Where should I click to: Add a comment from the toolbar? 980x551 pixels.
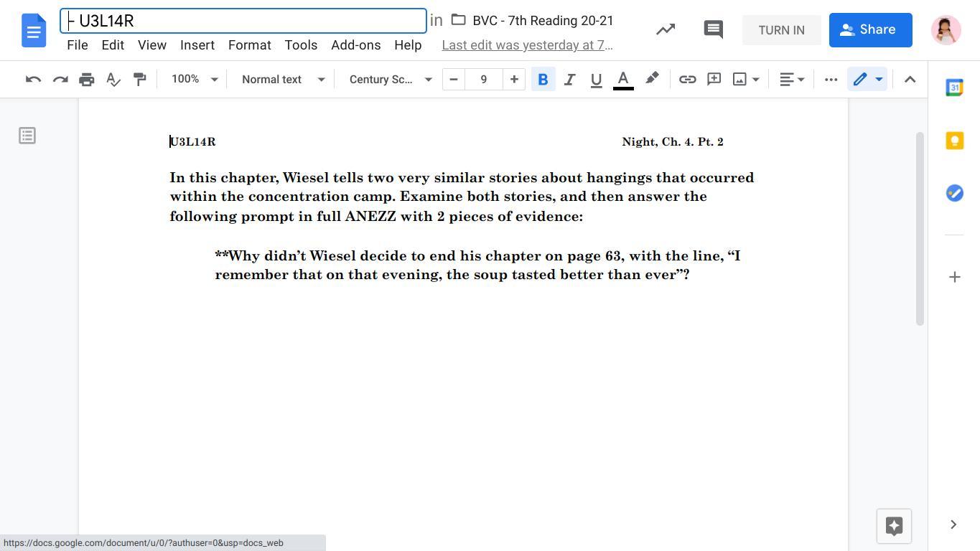click(714, 80)
